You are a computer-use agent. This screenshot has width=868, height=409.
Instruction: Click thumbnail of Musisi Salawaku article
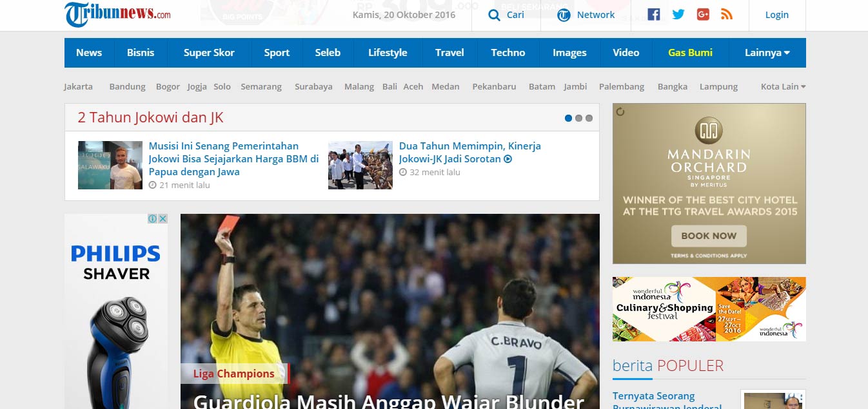110,165
